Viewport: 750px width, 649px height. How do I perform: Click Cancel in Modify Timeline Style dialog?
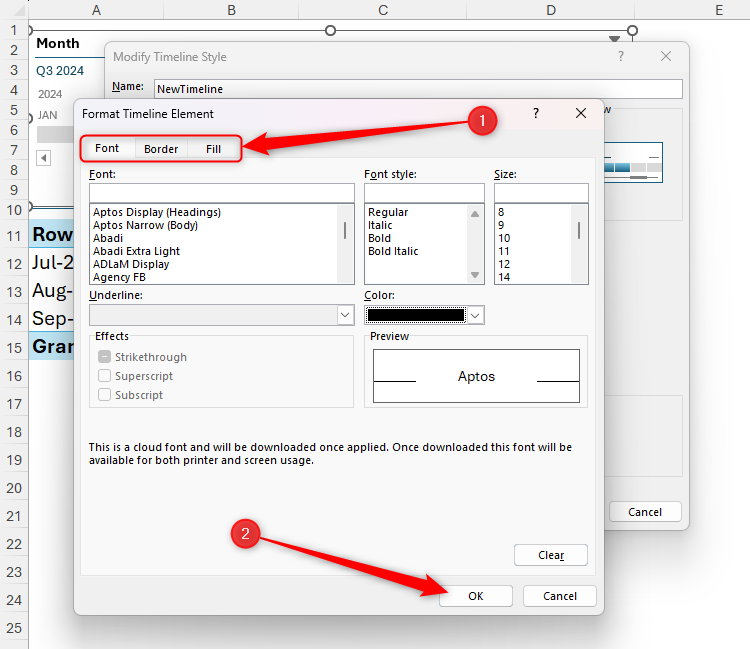(645, 512)
